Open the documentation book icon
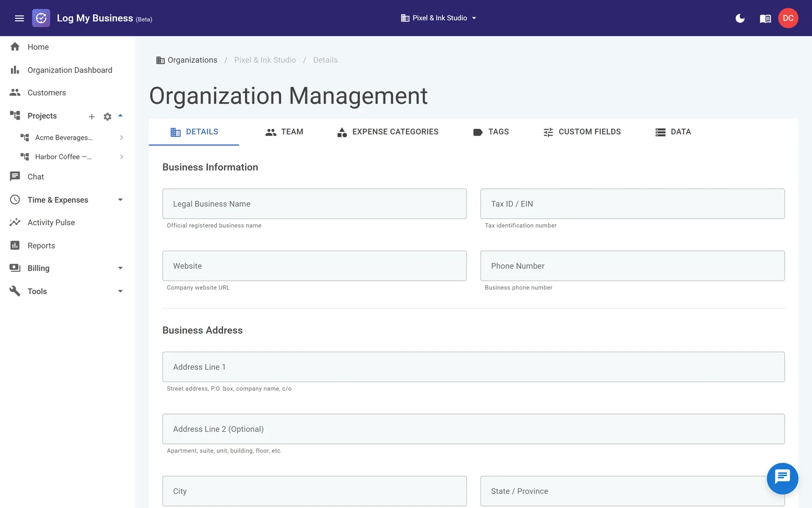 click(x=765, y=18)
